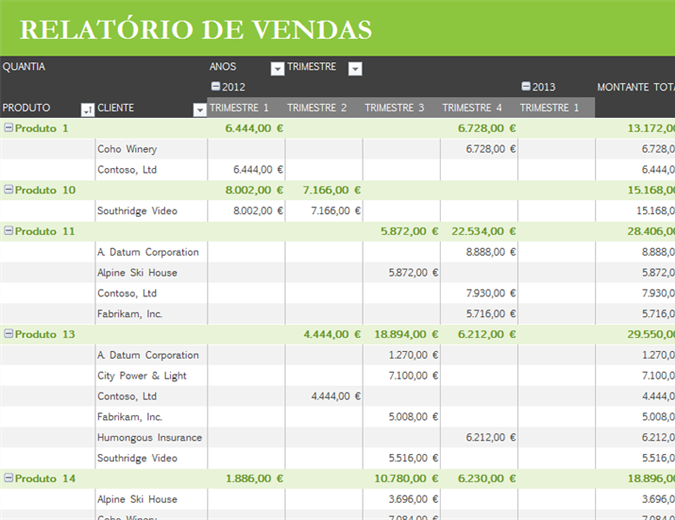Screen dimensions: 675x520
Task: Select the 7.930,00 € Contoso cell
Action: point(491,294)
